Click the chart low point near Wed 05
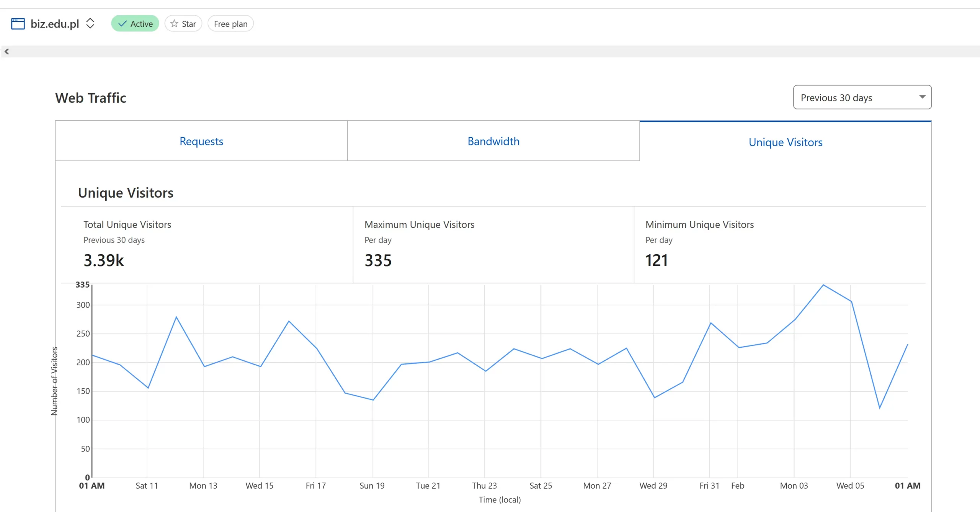Viewport: 980px width, 512px height. [x=879, y=408]
